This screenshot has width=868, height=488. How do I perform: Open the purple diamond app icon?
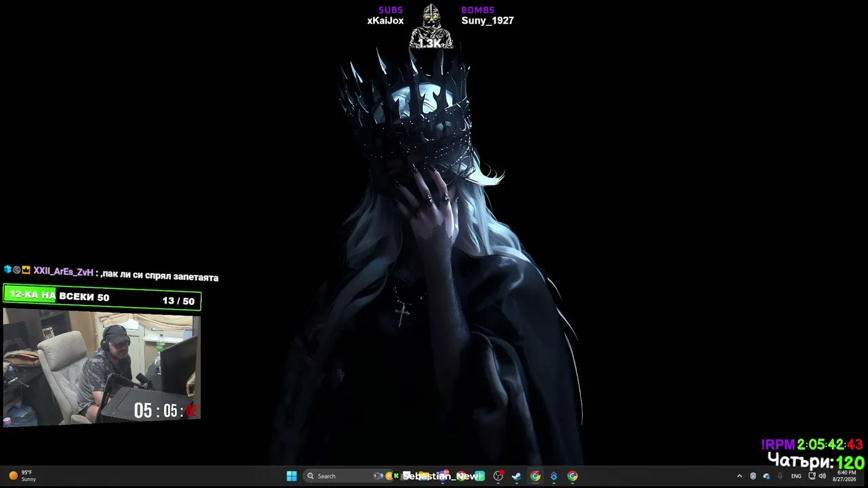(x=554, y=476)
